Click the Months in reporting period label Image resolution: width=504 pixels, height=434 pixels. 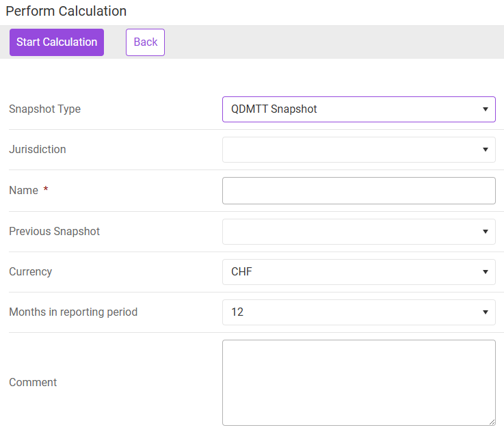coord(73,312)
